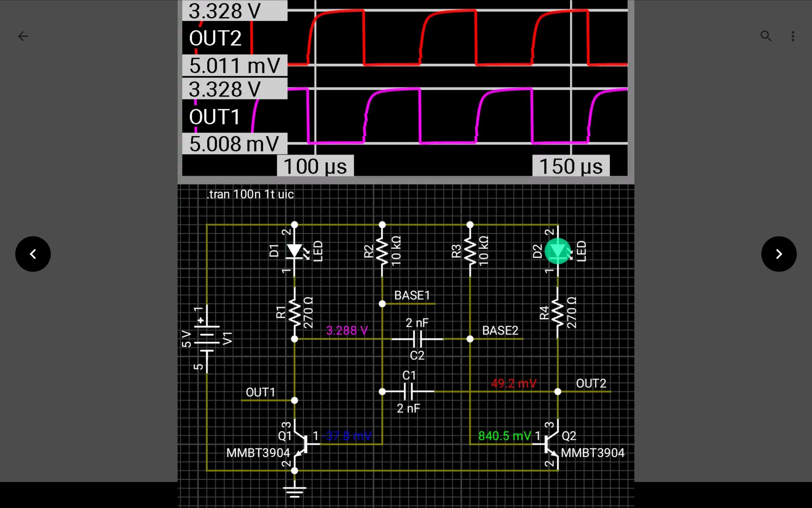This screenshot has height=508, width=812.
Task: Select capacitor C2
Action: [417, 339]
